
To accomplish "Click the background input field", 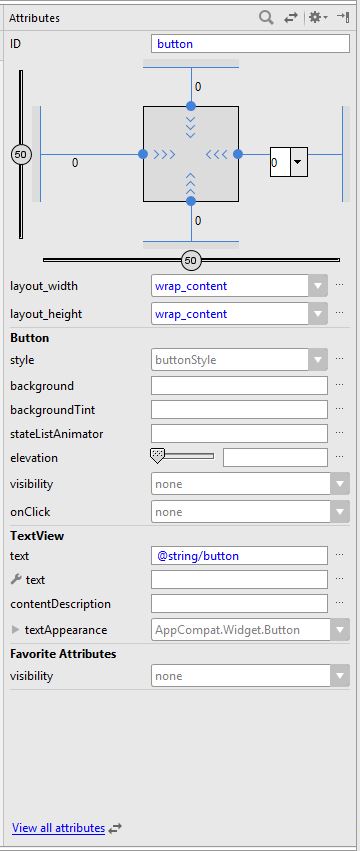I will tap(239, 386).
